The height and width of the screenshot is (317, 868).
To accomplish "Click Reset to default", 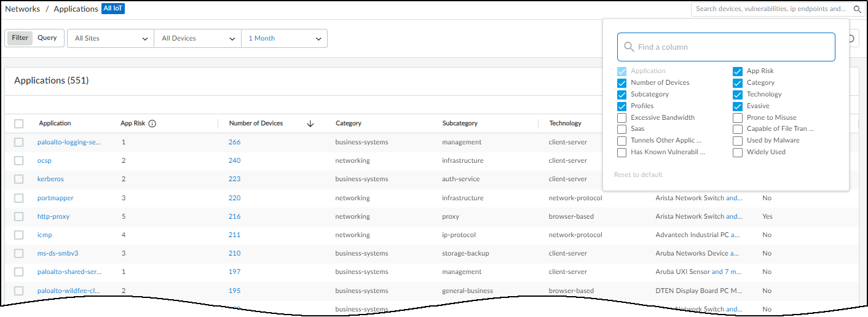I will 638,174.
